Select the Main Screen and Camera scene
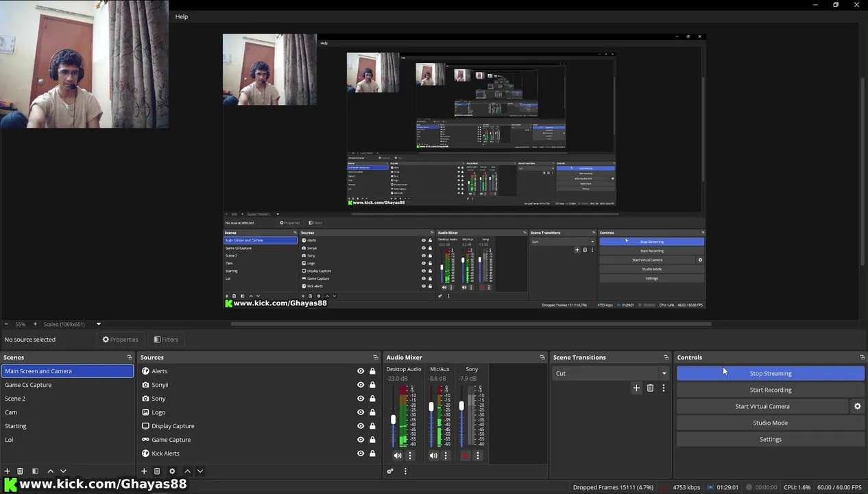Image resolution: width=868 pixels, height=494 pixels. [68, 371]
